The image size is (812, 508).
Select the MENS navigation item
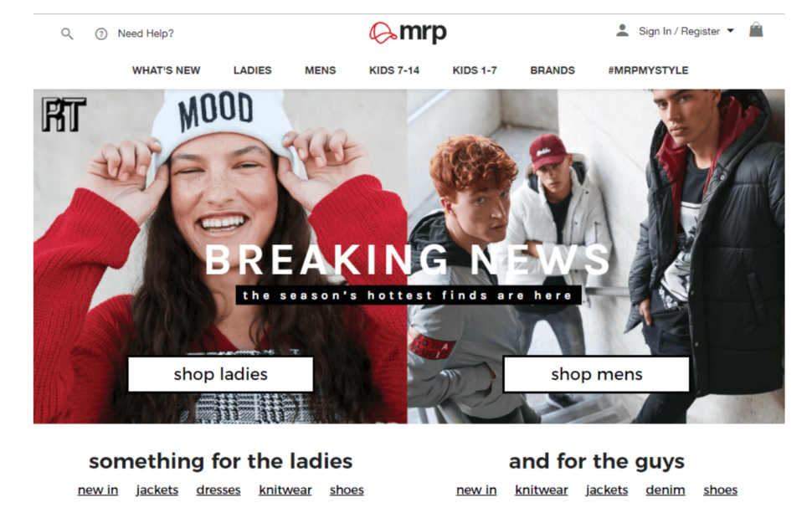pos(320,70)
